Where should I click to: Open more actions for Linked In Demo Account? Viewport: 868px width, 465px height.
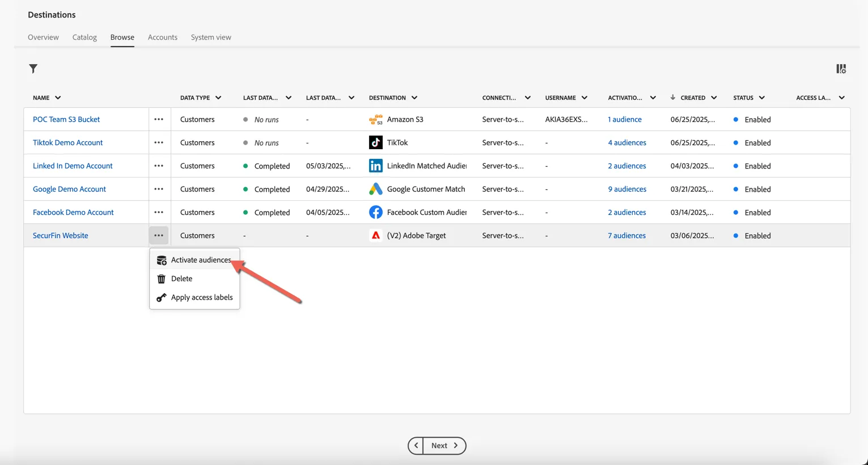159,166
